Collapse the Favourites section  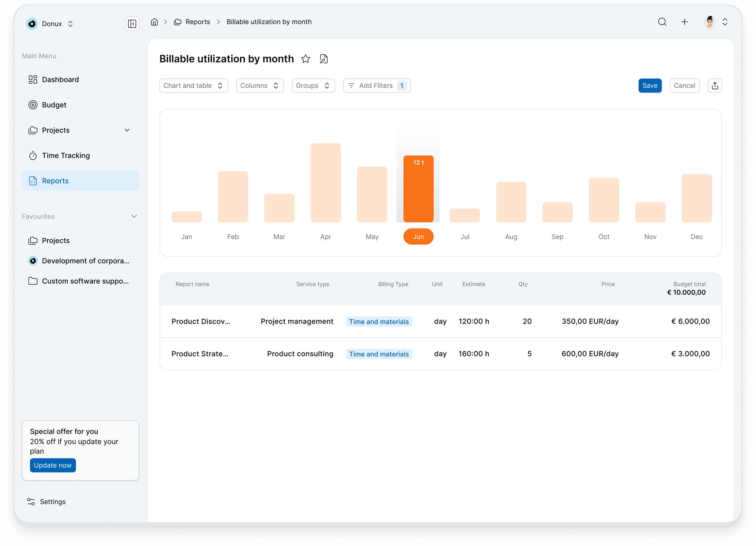(134, 216)
